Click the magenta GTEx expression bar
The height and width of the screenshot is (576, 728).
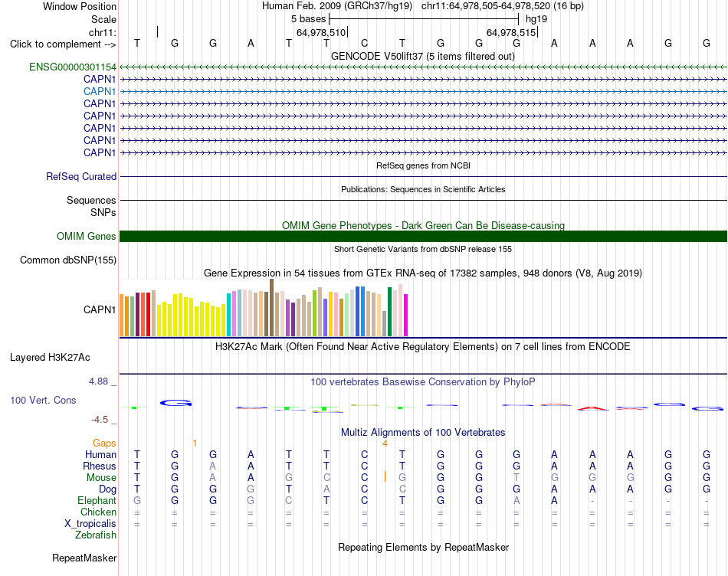point(406,315)
